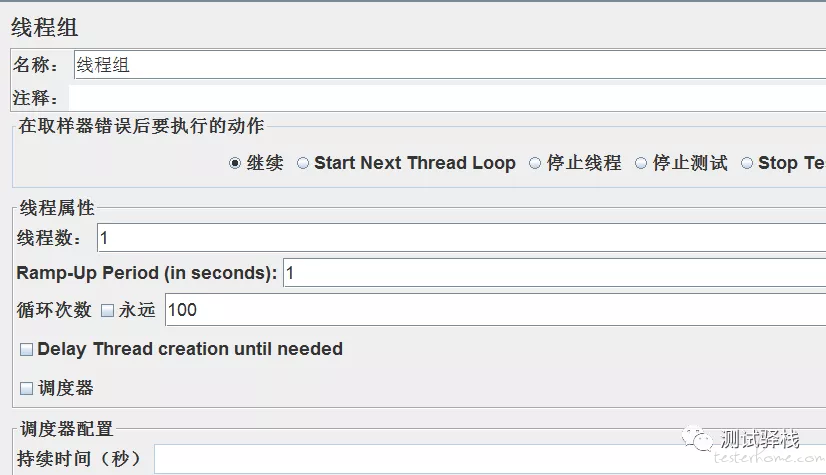Select the 停止线程 radio option
Image resolution: width=826 pixels, height=475 pixels.
[535, 163]
